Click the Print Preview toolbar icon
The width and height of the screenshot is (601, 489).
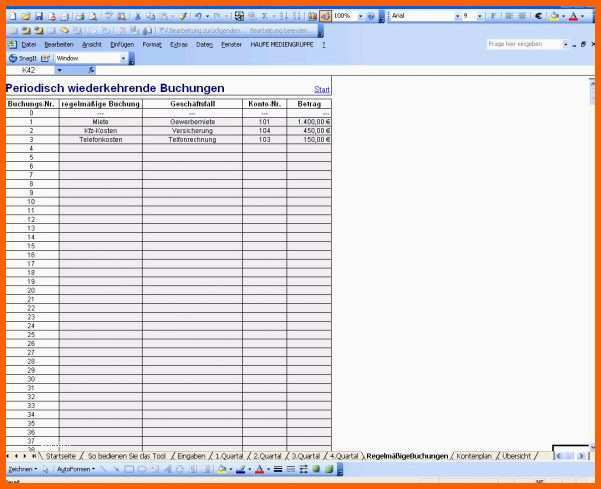pyautogui.click(x=93, y=16)
